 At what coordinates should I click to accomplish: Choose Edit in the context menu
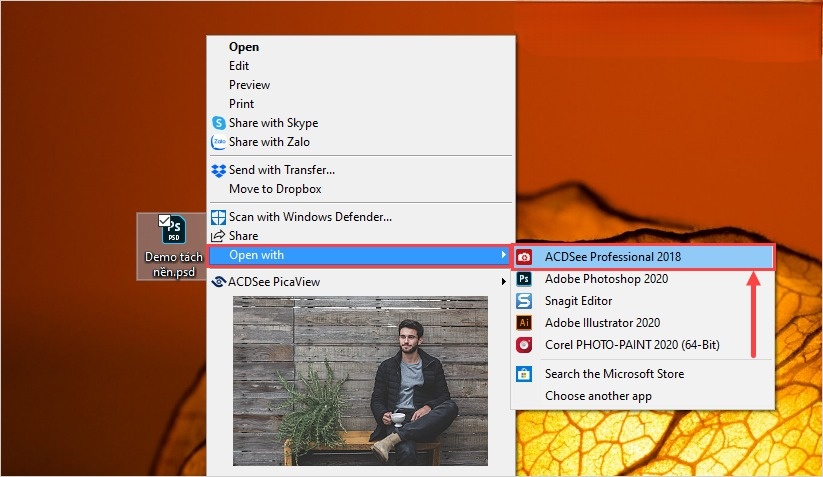click(239, 66)
